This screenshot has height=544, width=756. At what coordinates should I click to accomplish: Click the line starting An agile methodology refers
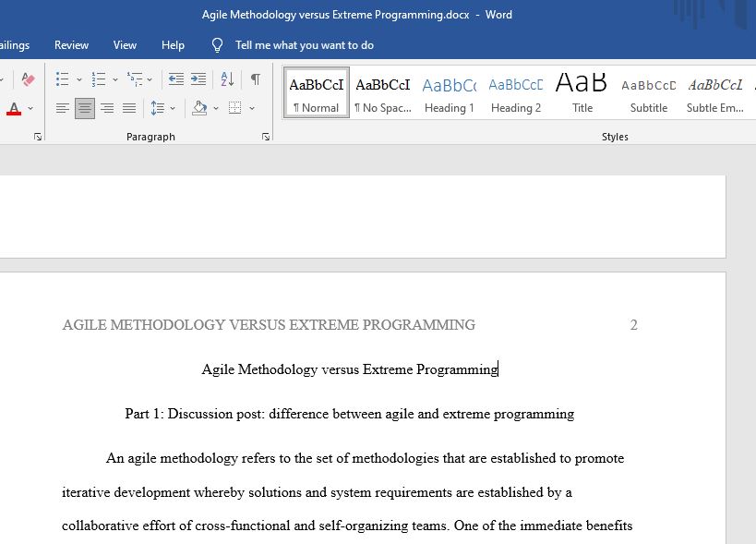tap(365, 458)
